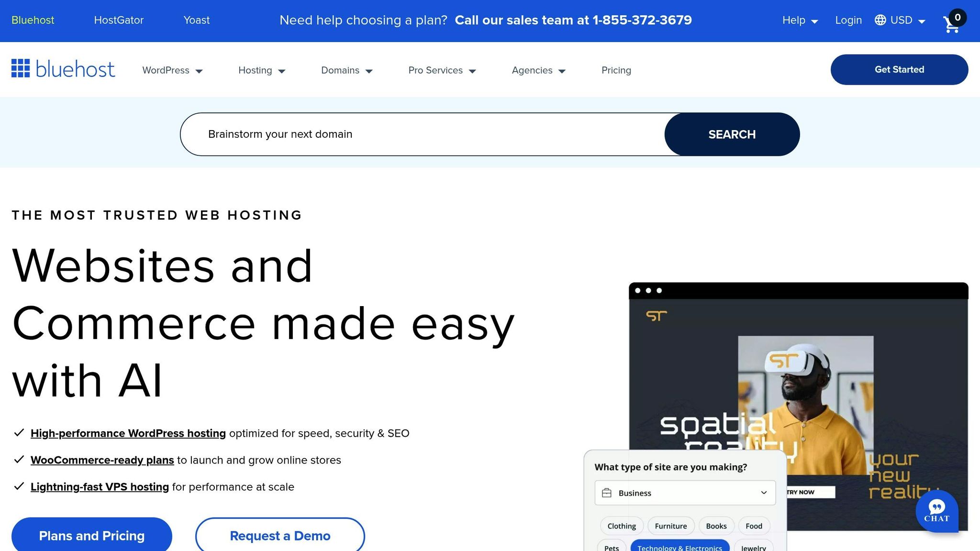The image size is (980, 551).
Task: Click the briefcase icon in the site type selector
Action: coord(608,492)
